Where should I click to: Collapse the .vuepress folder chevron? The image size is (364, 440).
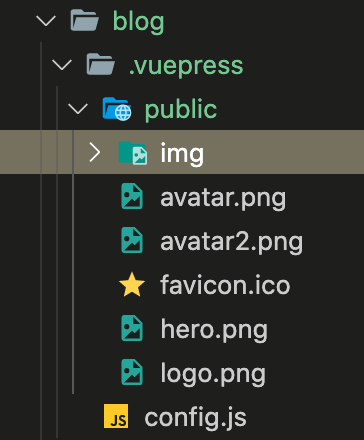(62, 65)
